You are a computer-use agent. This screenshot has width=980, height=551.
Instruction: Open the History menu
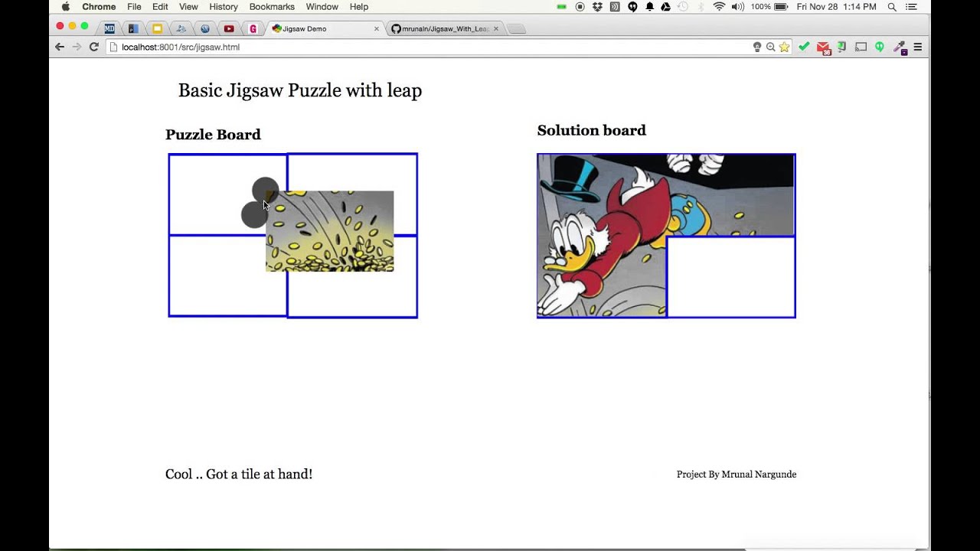[x=224, y=7]
